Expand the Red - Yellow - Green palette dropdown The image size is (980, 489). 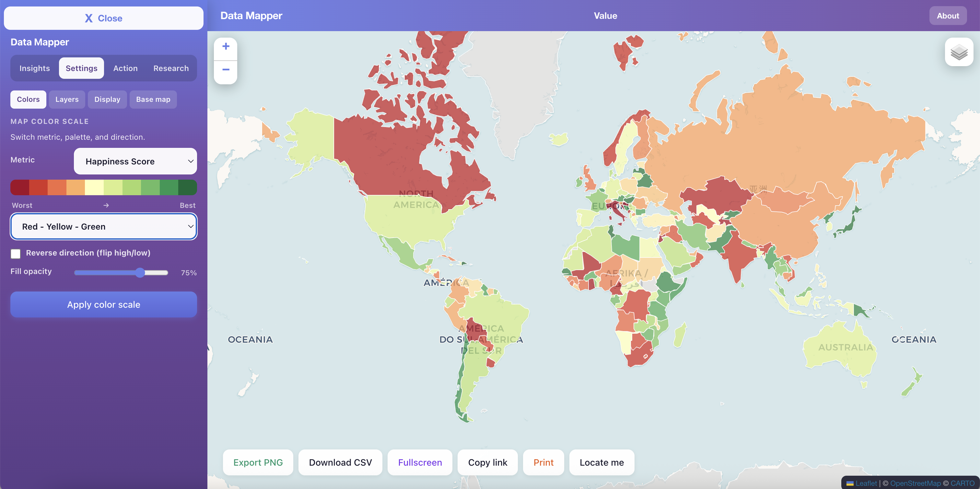[x=103, y=226]
